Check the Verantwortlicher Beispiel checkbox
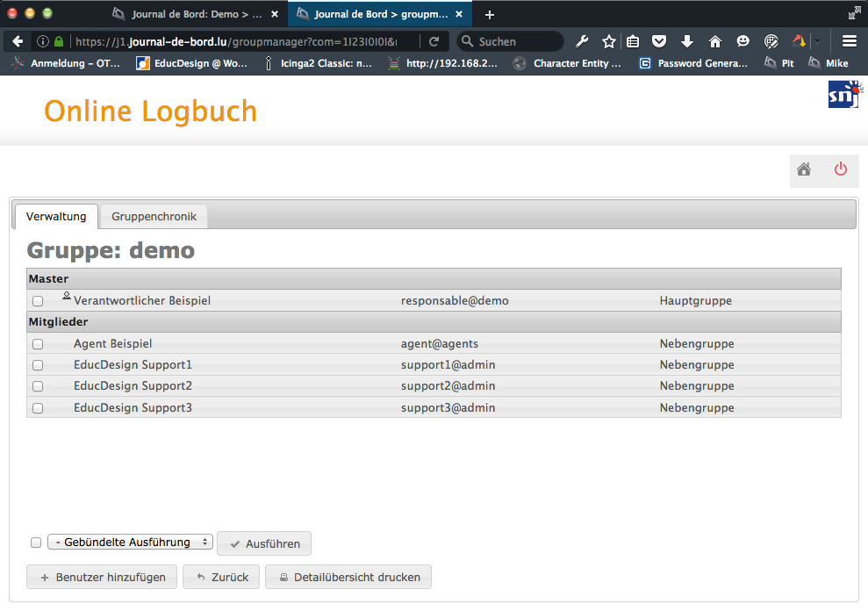Viewport: 868px width, 611px height. (x=38, y=301)
